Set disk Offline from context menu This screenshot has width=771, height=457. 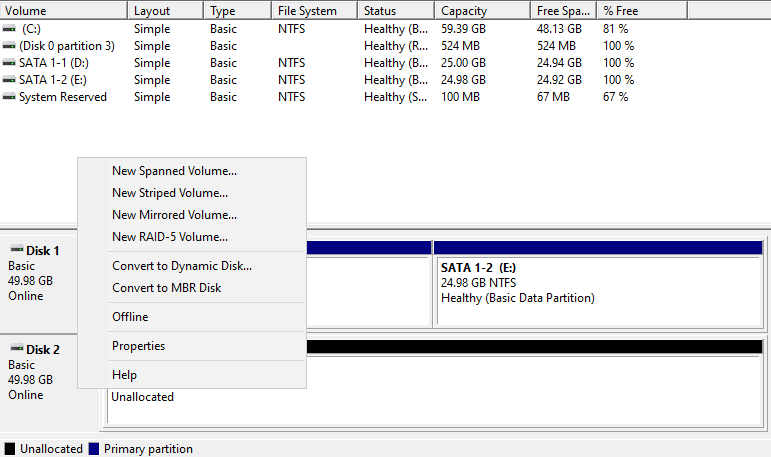pyautogui.click(x=192, y=317)
